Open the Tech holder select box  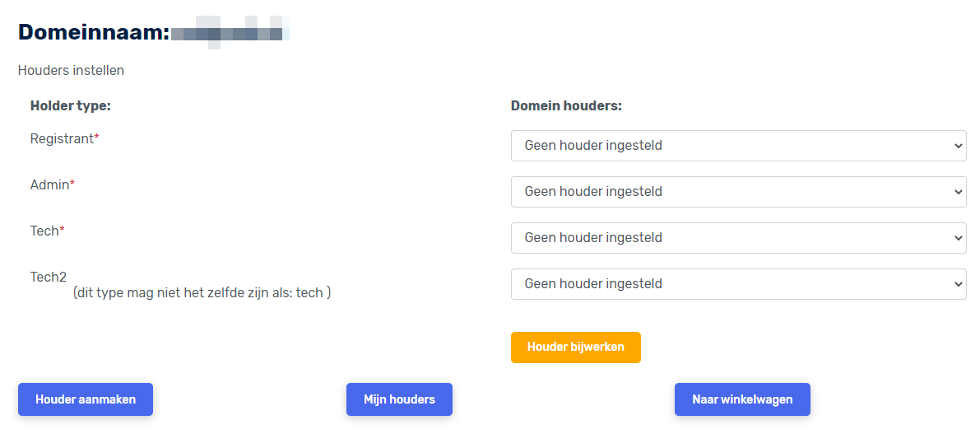(738, 238)
